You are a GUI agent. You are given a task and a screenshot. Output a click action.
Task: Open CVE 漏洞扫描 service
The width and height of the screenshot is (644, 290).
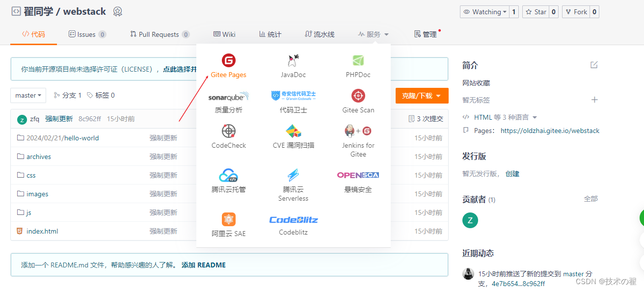(x=294, y=137)
